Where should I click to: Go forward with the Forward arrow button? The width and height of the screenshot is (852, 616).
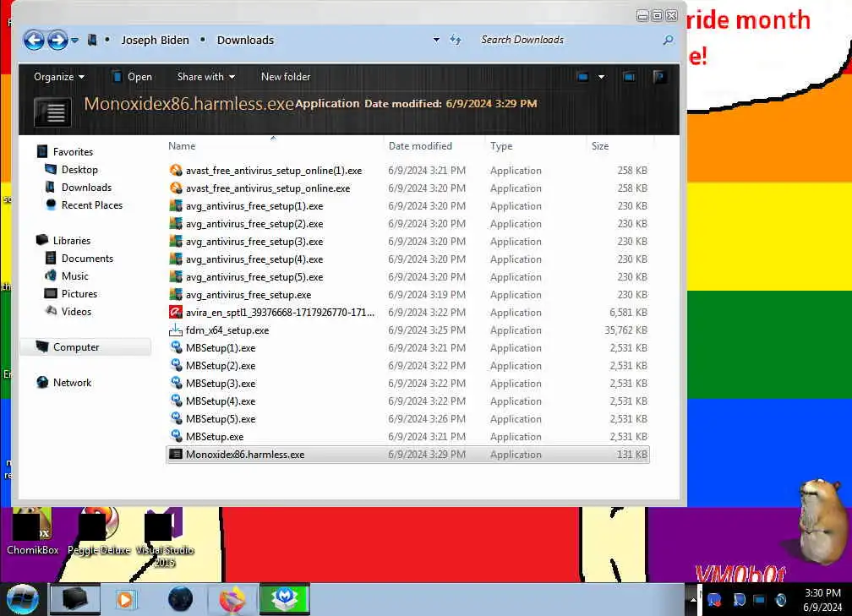pyautogui.click(x=57, y=41)
